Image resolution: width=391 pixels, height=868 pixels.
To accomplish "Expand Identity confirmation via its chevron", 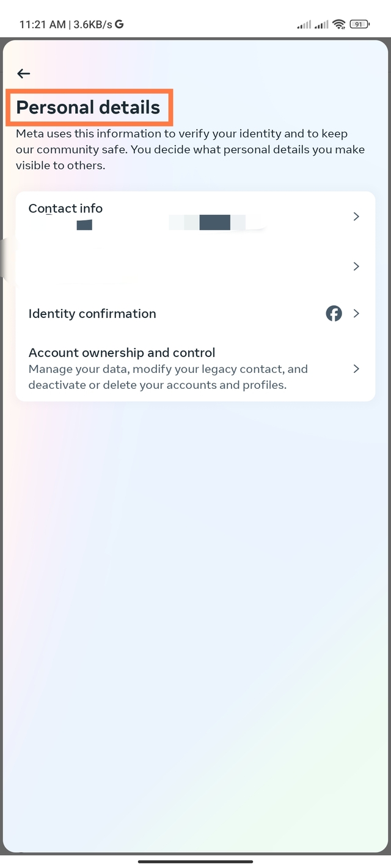I will coord(356,314).
